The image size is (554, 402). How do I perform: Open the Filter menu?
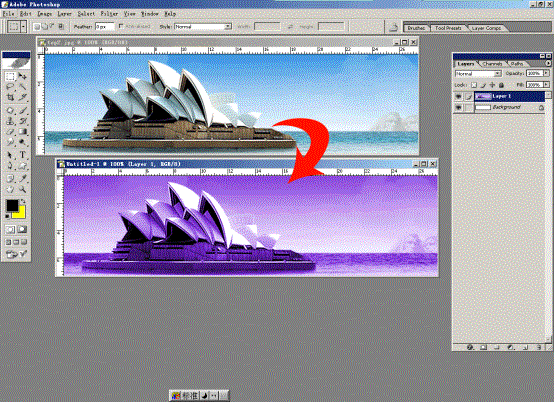[109, 14]
